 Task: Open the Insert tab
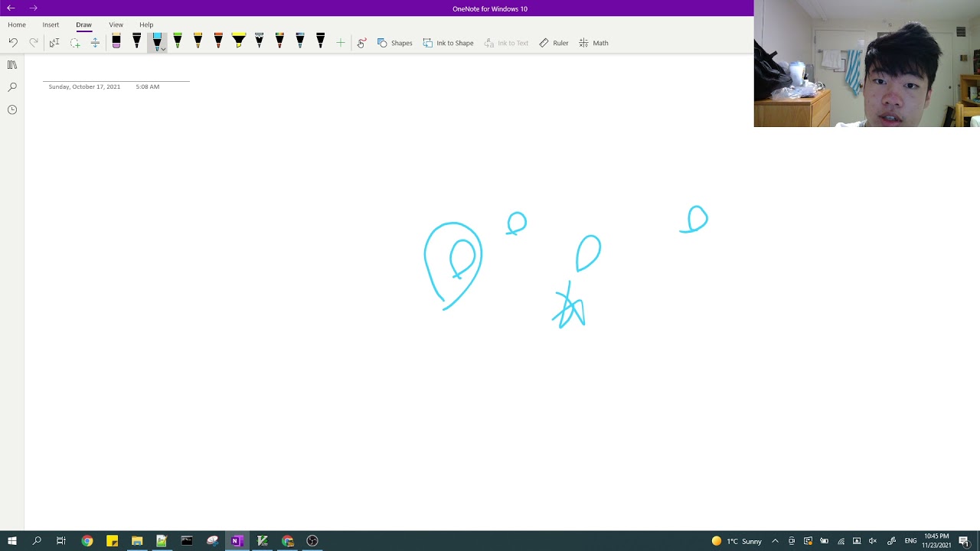pyautogui.click(x=51, y=24)
